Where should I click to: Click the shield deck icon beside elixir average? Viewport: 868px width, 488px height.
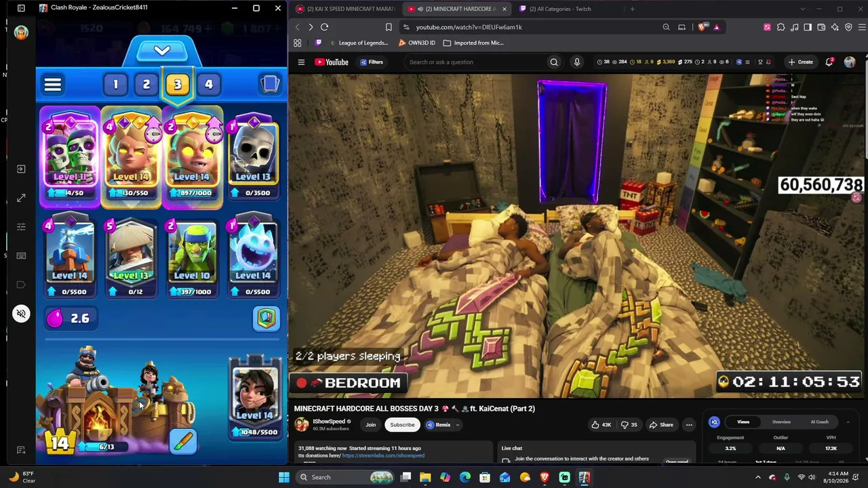(267, 319)
